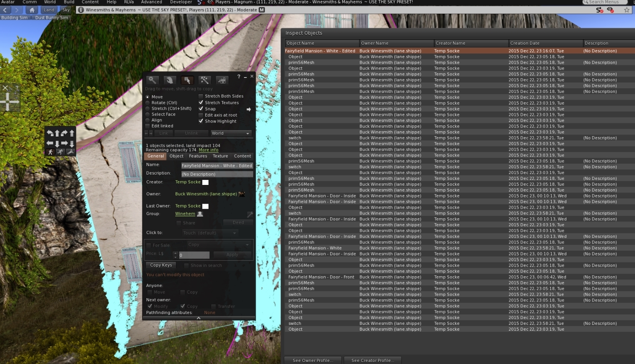This screenshot has width=635, height=364.
Task: Select the Select Face radio button
Action: pyautogui.click(x=147, y=115)
